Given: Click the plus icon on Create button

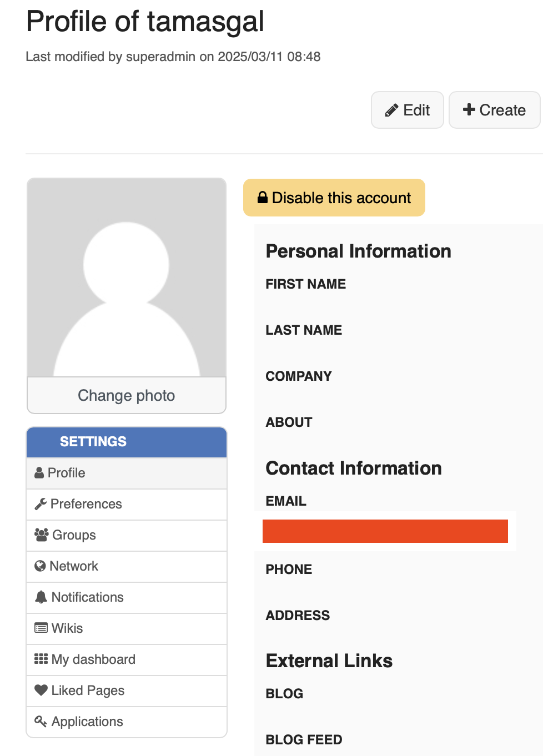Looking at the screenshot, I should point(469,110).
